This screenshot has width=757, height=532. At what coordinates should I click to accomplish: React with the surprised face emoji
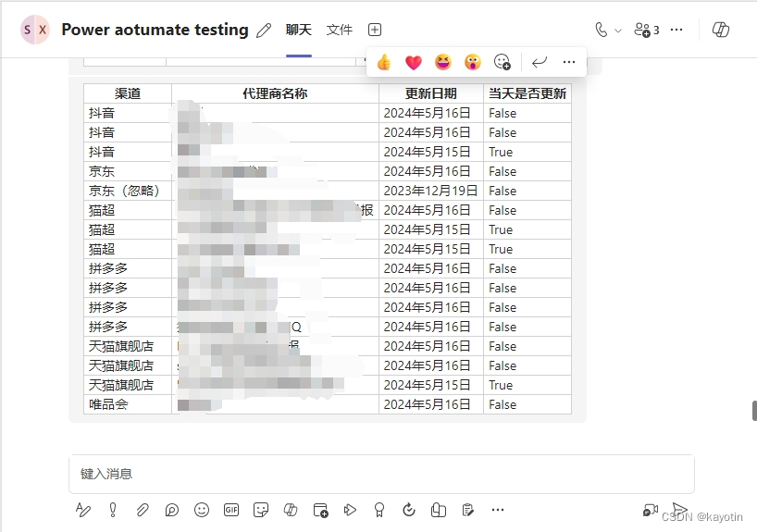pyautogui.click(x=473, y=62)
